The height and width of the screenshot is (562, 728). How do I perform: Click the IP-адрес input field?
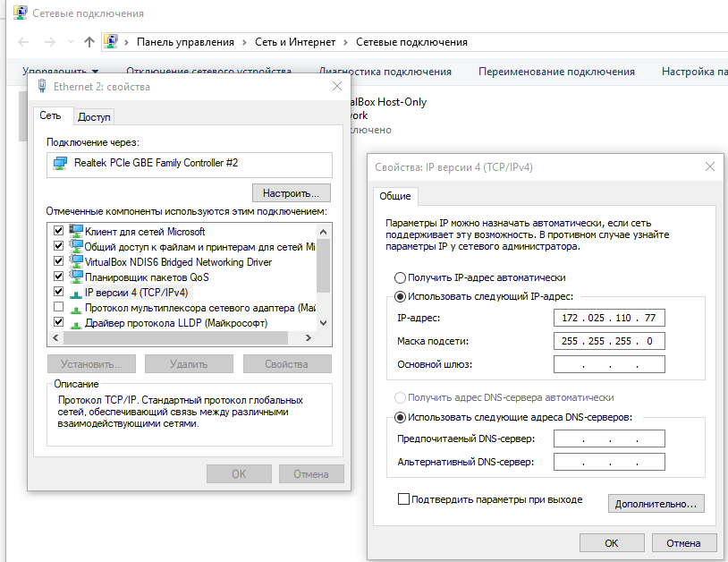click(x=609, y=318)
